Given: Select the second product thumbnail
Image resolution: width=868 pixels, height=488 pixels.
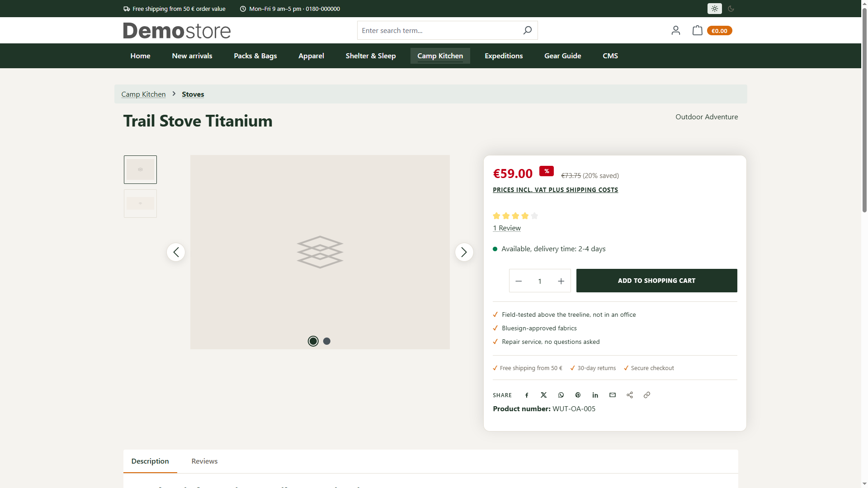Looking at the screenshot, I should point(140,203).
